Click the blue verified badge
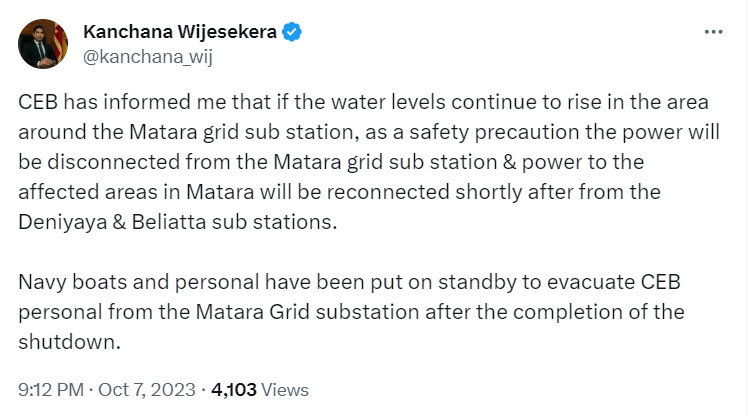Viewport: 756px width, 416px height. click(292, 32)
